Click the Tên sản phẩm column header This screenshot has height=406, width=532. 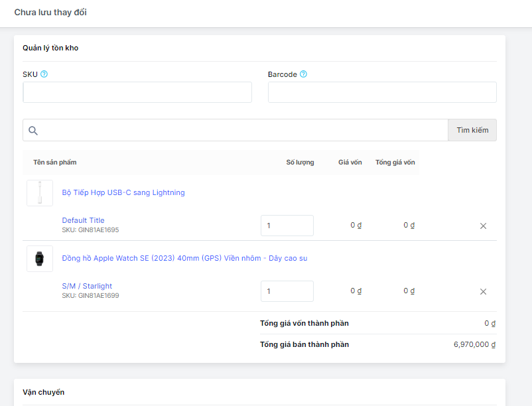pos(55,163)
